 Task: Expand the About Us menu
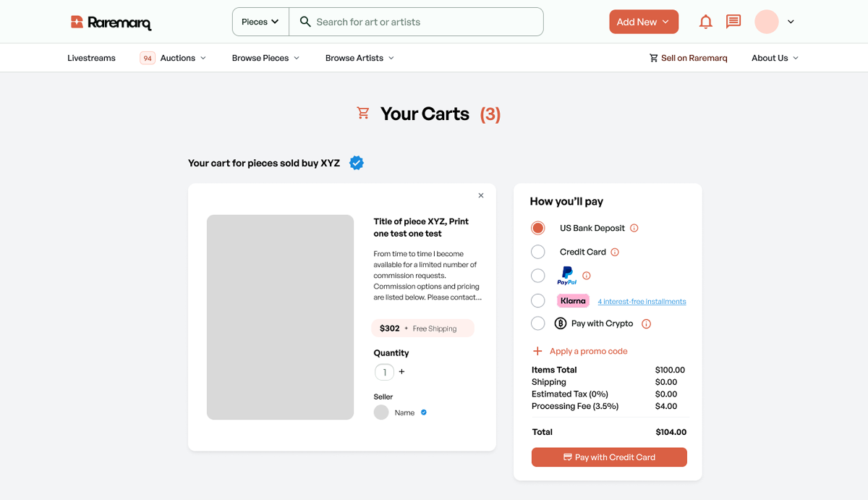(x=775, y=58)
